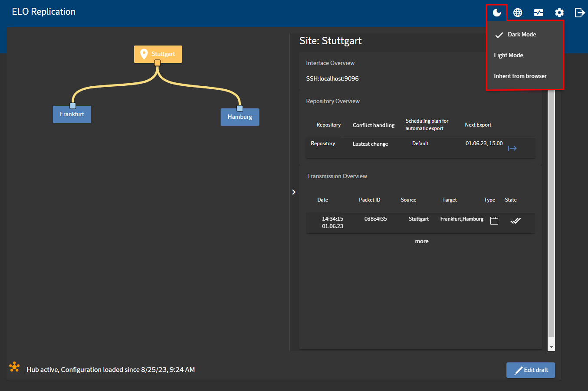The width and height of the screenshot is (588, 391).
Task: Click the ELO Replication title
Action: click(x=44, y=12)
